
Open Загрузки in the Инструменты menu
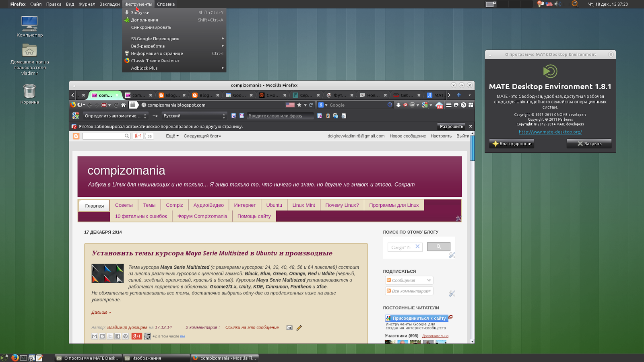coord(174,12)
